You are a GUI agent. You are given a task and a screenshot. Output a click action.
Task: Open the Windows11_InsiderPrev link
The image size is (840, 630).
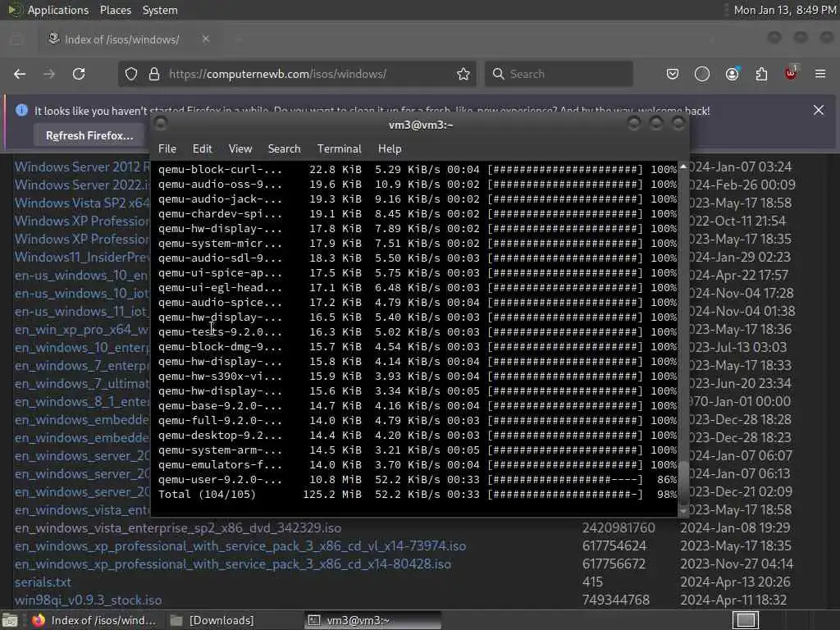tap(83, 257)
